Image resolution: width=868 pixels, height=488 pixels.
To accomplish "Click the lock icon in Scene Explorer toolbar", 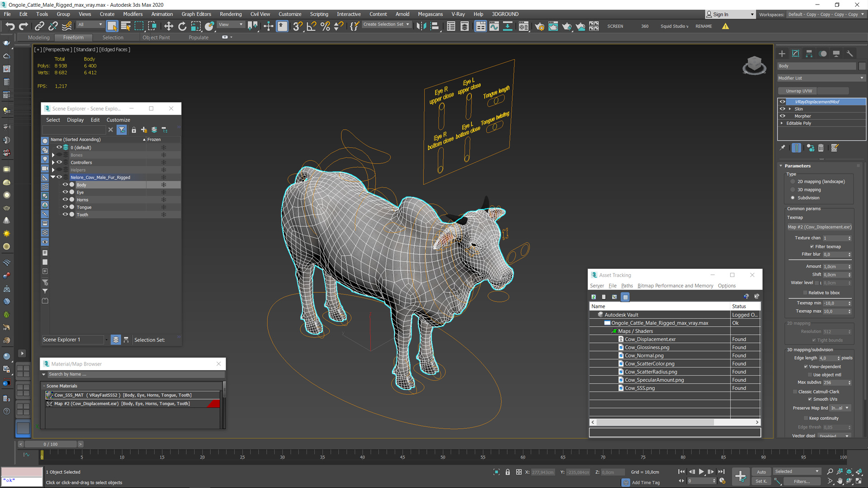I will pyautogui.click(x=134, y=130).
